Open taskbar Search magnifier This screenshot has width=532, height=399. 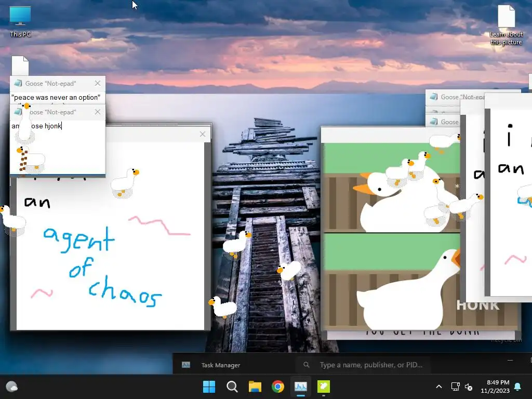(232, 387)
